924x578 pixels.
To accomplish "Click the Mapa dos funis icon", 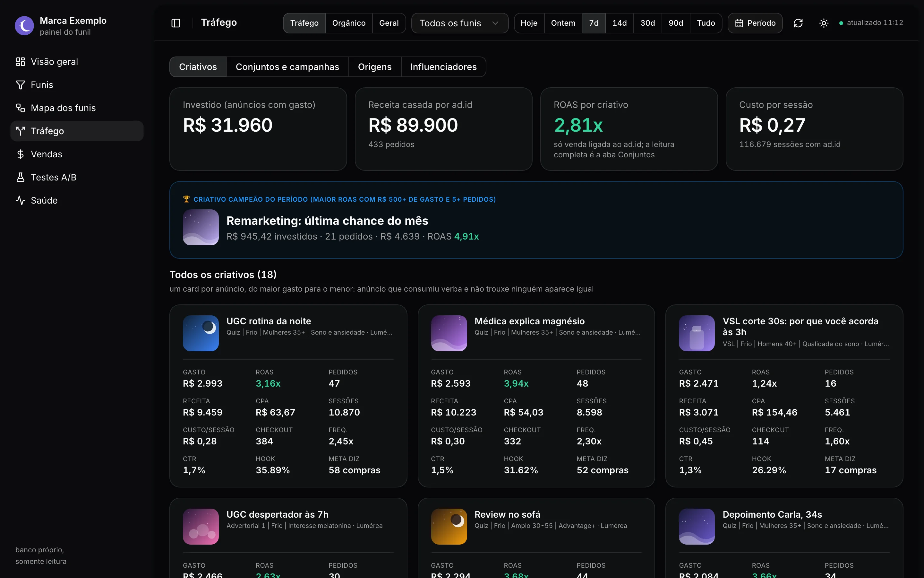I will coord(20,108).
